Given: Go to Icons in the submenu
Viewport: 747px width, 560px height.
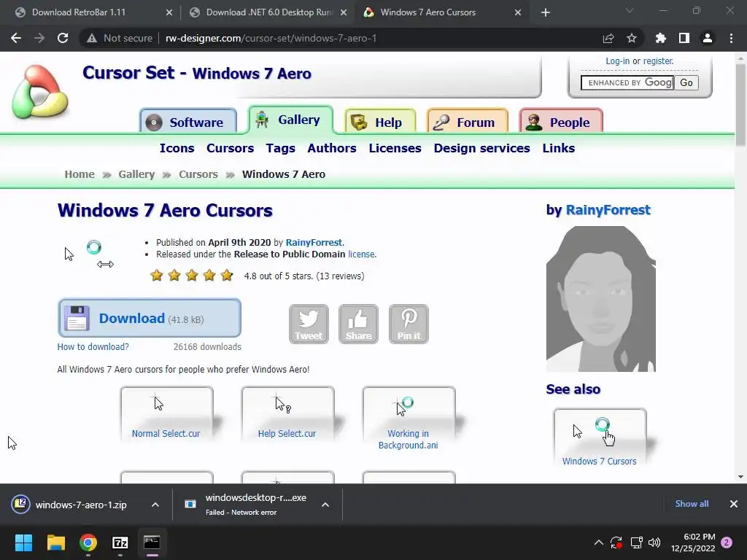Looking at the screenshot, I should [177, 148].
